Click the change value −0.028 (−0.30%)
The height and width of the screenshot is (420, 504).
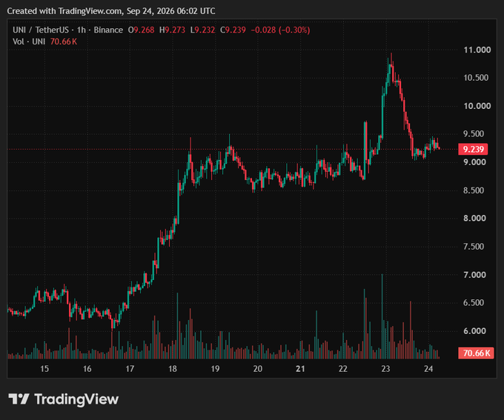click(x=280, y=30)
